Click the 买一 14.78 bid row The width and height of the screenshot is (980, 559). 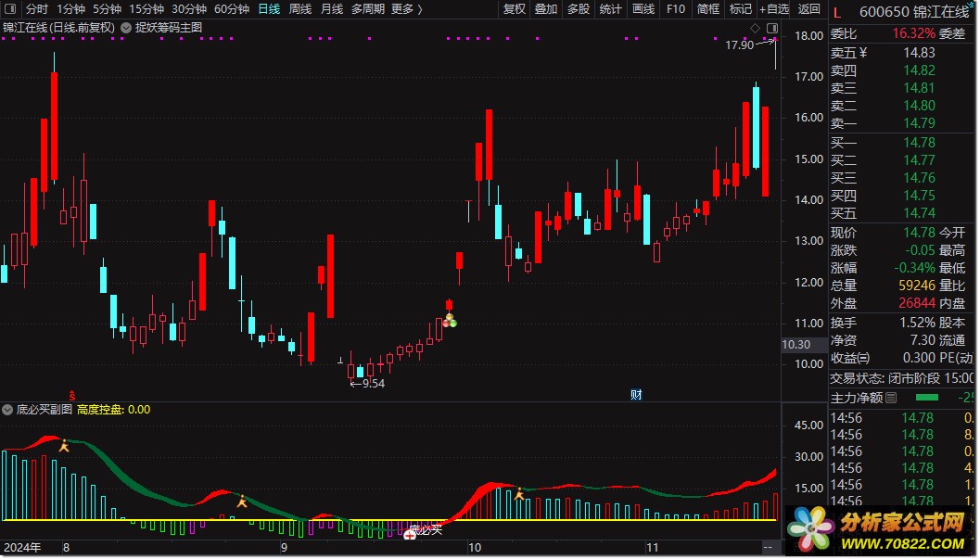[883, 143]
